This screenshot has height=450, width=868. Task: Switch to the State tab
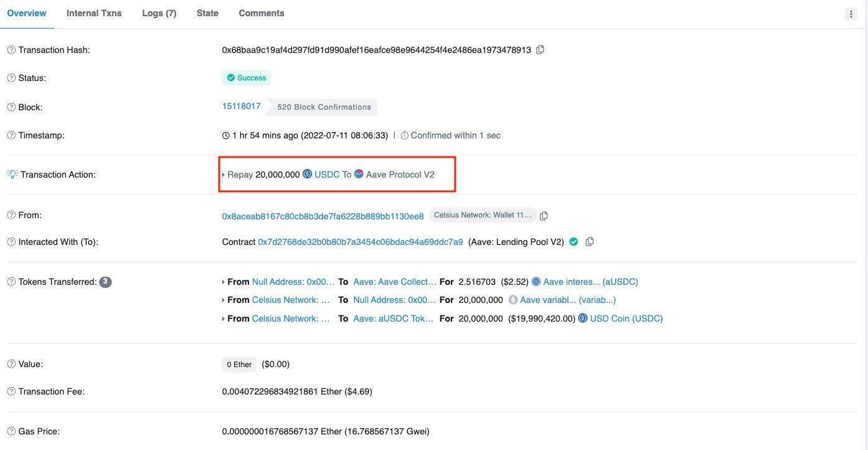[x=207, y=13]
